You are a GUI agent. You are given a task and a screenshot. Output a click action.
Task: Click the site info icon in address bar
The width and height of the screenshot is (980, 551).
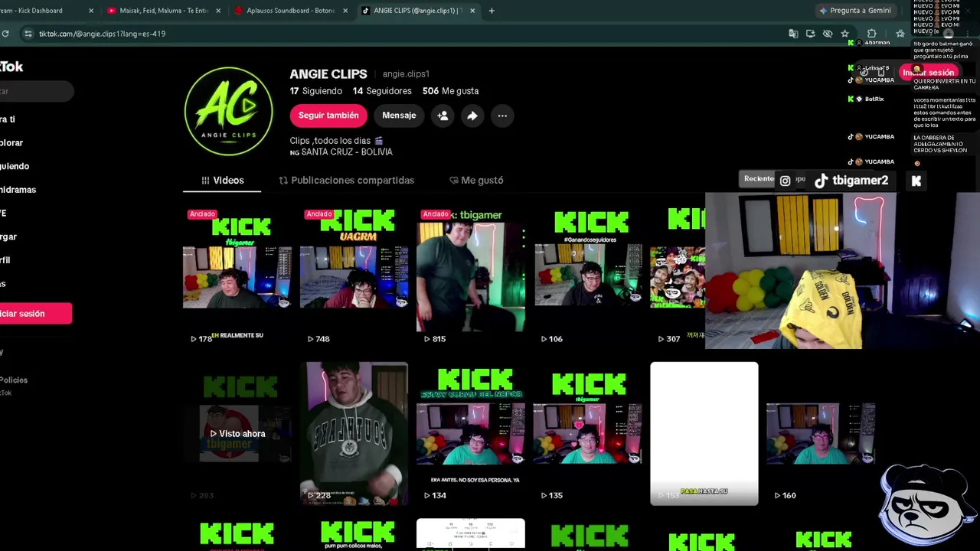tap(28, 34)
